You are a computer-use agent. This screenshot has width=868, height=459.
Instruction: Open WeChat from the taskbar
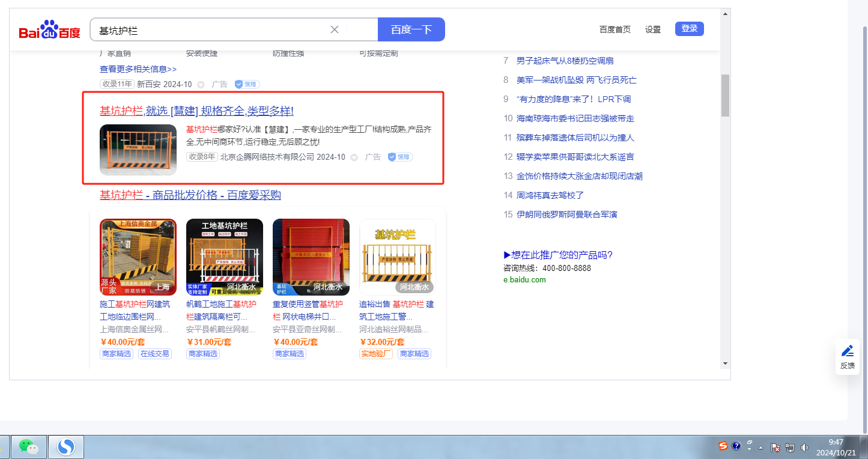click(x=28, y=446)
